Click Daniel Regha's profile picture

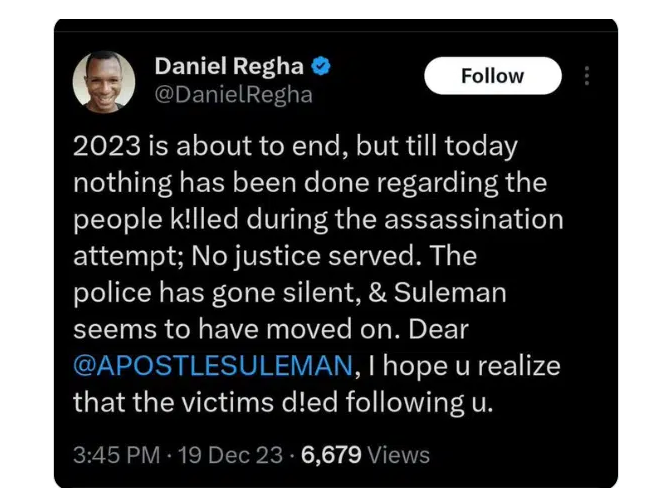[x=105, y=80]
